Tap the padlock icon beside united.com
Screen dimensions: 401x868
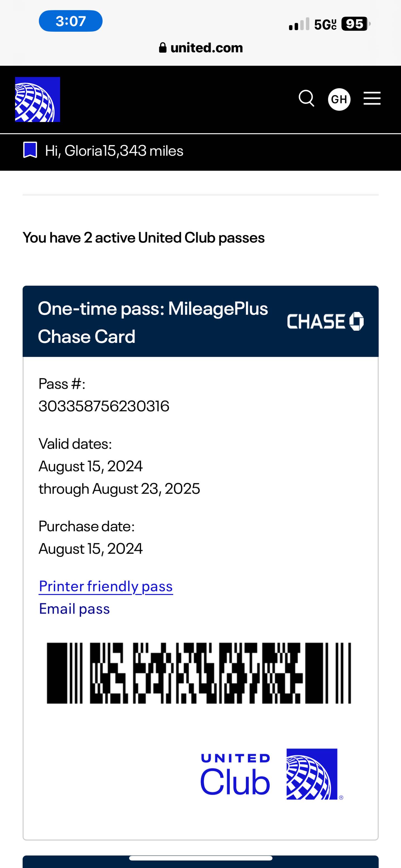[163, 48]
